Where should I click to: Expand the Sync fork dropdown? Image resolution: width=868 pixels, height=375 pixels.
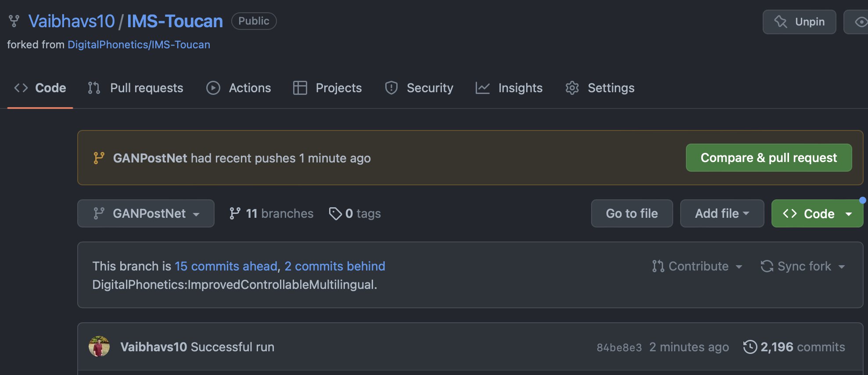pos(803,266)
